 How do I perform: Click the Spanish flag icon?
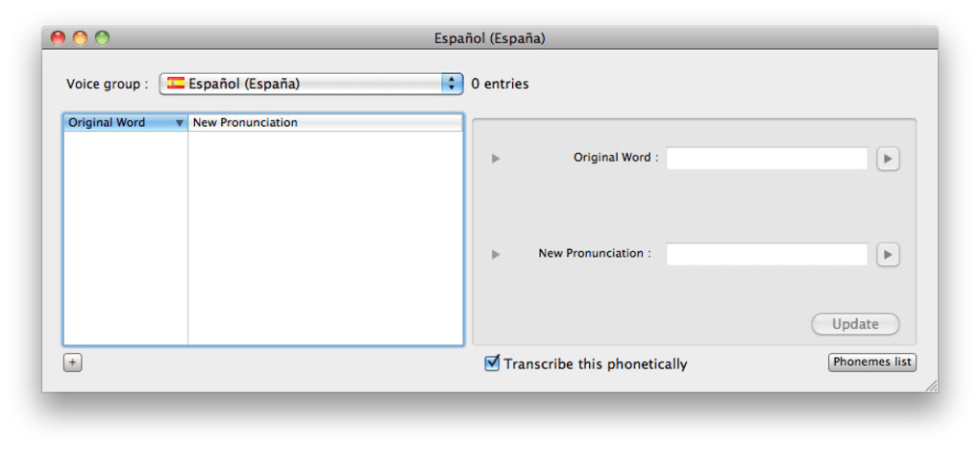176,84
